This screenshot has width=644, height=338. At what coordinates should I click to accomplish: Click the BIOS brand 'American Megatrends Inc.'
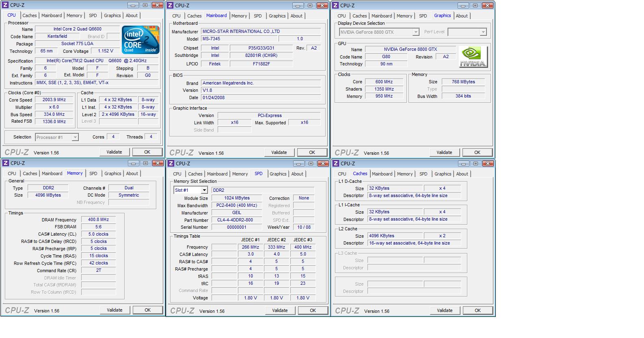(261, 83)
